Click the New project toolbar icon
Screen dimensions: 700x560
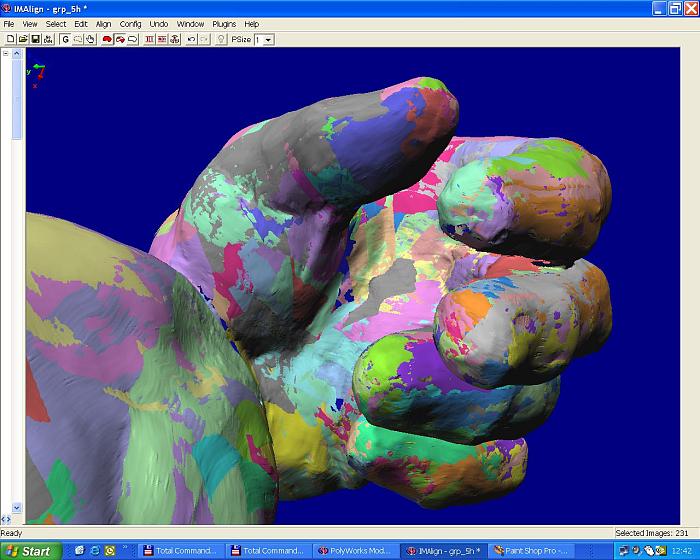(10, 39)
